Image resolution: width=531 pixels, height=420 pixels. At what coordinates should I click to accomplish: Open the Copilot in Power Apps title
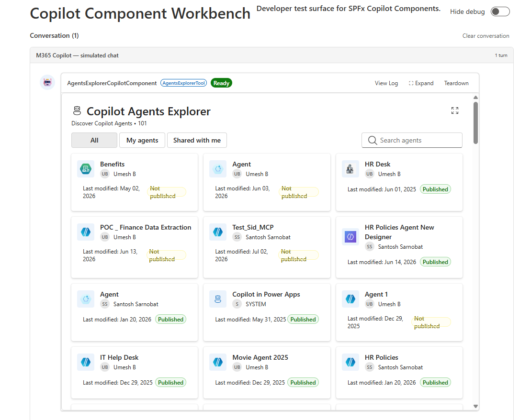click(266, 295)
